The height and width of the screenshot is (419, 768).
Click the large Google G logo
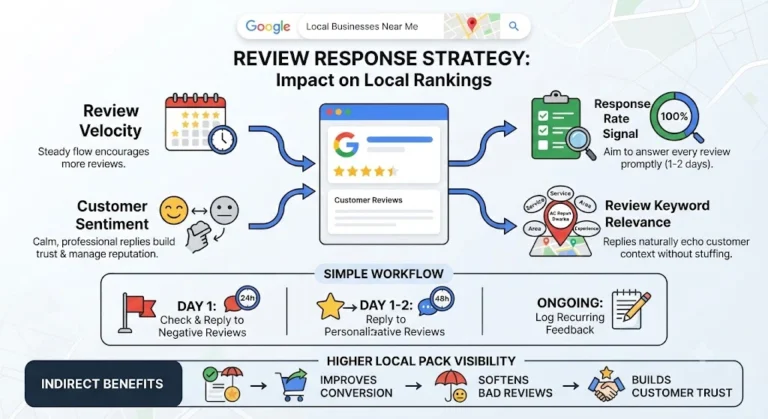(x=346, y=144)
